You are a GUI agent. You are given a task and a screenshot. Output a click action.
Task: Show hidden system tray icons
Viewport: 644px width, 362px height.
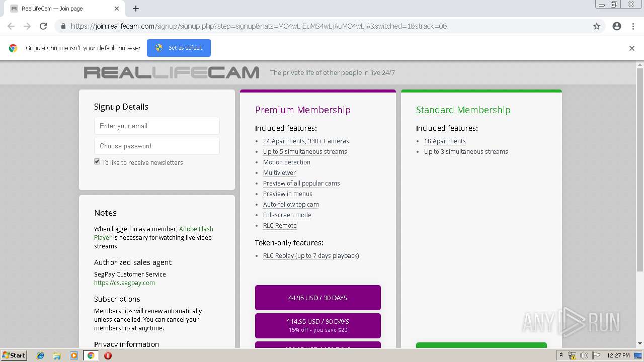click(x=561, y=355)
